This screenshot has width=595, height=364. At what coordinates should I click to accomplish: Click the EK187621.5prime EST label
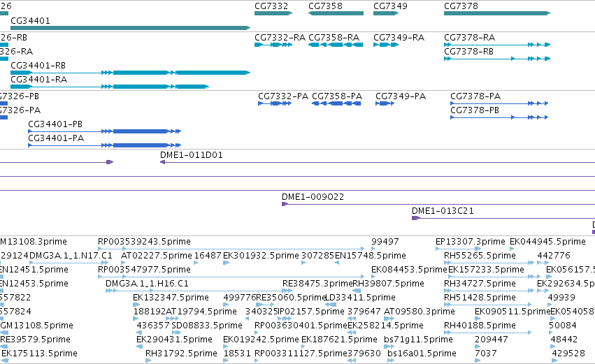click(x=339, y=340)
